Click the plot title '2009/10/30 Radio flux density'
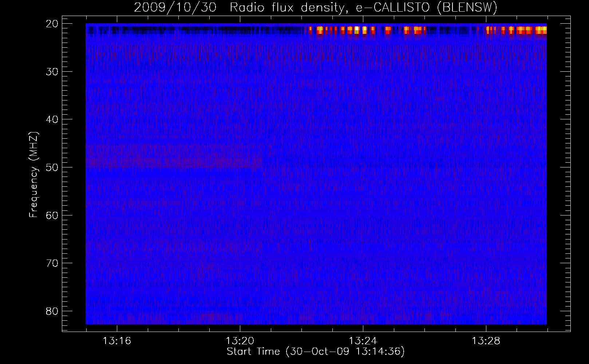 (x=239, y=8)
